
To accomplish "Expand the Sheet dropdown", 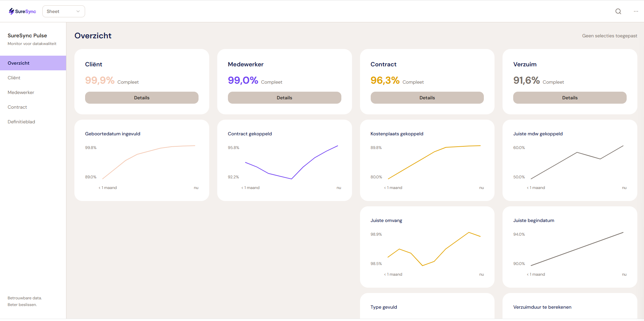I will click(63, 11).
